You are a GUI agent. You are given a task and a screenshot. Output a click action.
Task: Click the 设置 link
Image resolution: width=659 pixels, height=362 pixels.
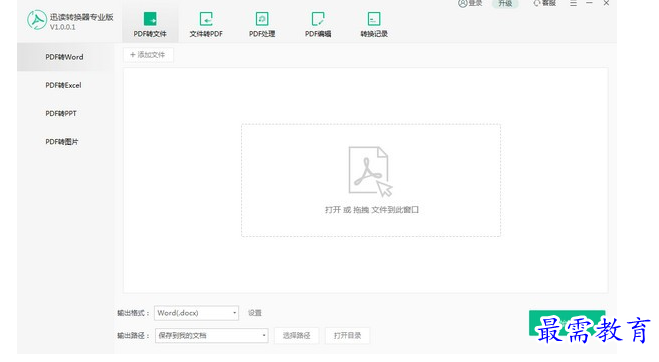(x=255, y=313)
